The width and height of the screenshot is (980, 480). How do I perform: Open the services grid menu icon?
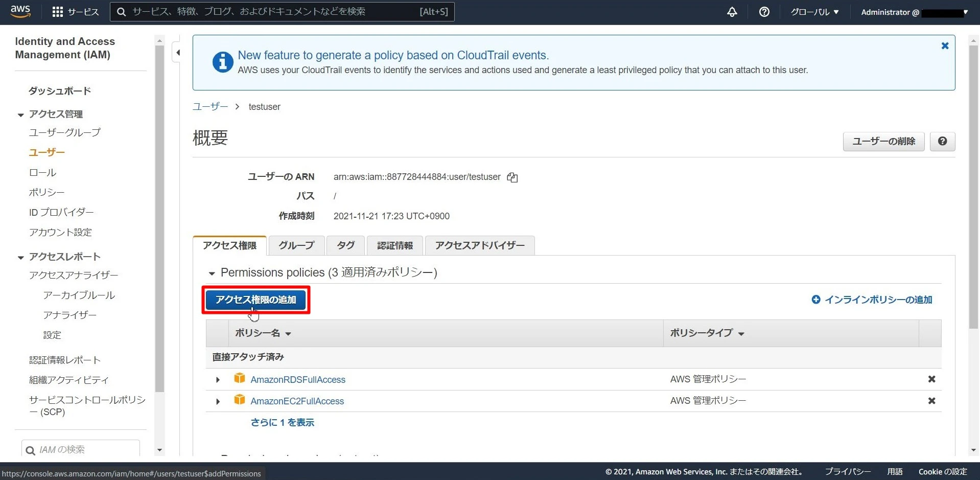(58, 12)
